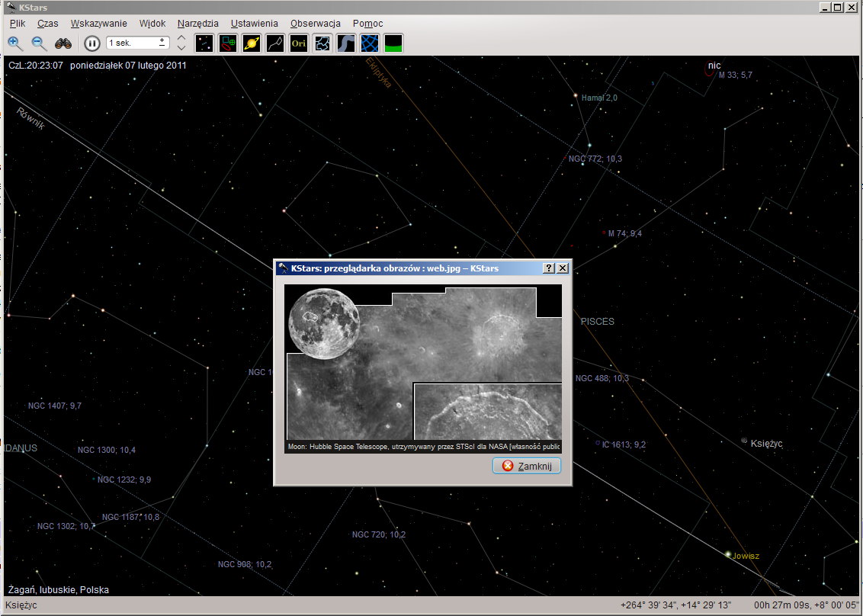Image resolution: width=863 pixels, height=616 pixels.
Task: Open the Narzędzia menu
Action: point(197,24)
